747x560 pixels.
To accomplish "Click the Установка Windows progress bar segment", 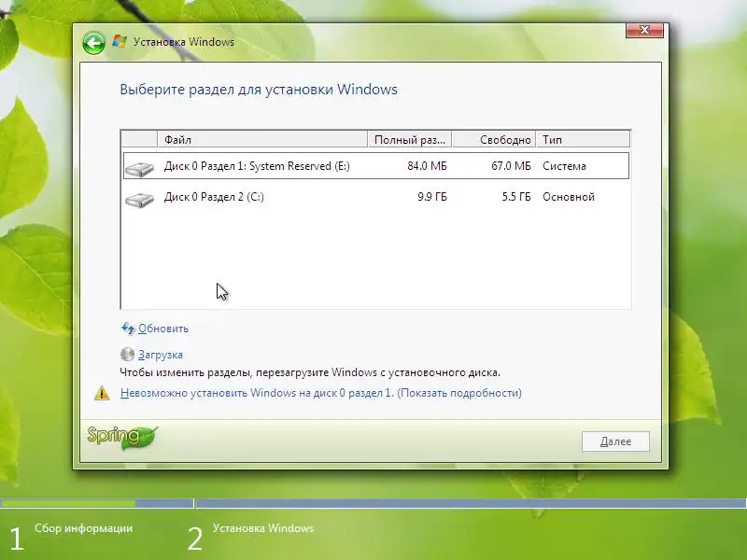I will coord(472,503).
